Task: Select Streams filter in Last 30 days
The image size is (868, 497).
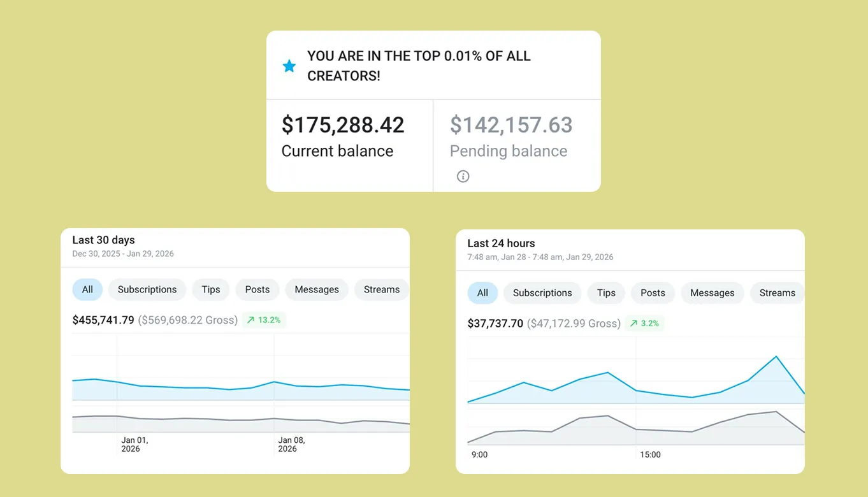Action: click(381, 289)
